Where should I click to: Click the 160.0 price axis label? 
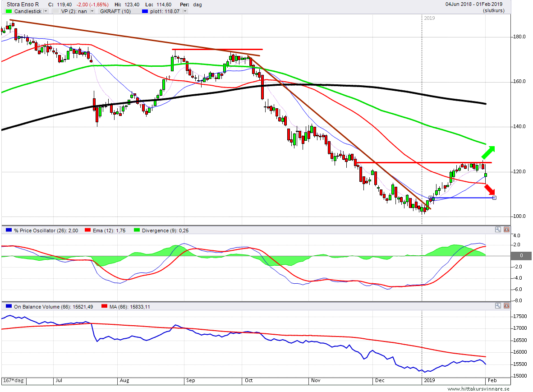tap(519, 82)
